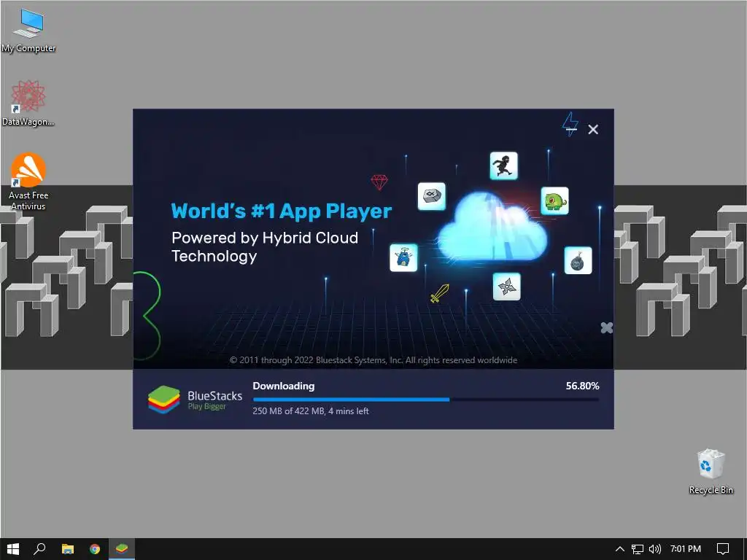Click the download progress bar
Screen dimensions: 747x560
pyautogui.click(x=425, y=400)
